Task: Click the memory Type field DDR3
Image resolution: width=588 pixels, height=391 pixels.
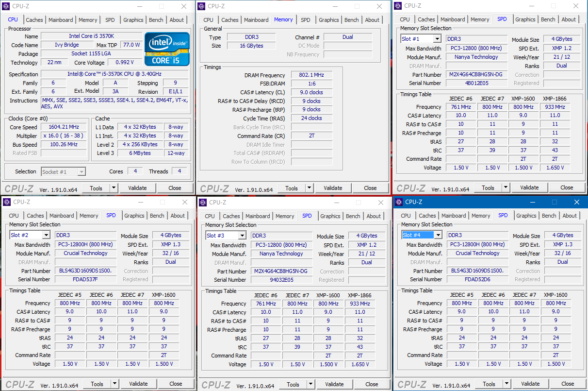Action: pos(251,37)
